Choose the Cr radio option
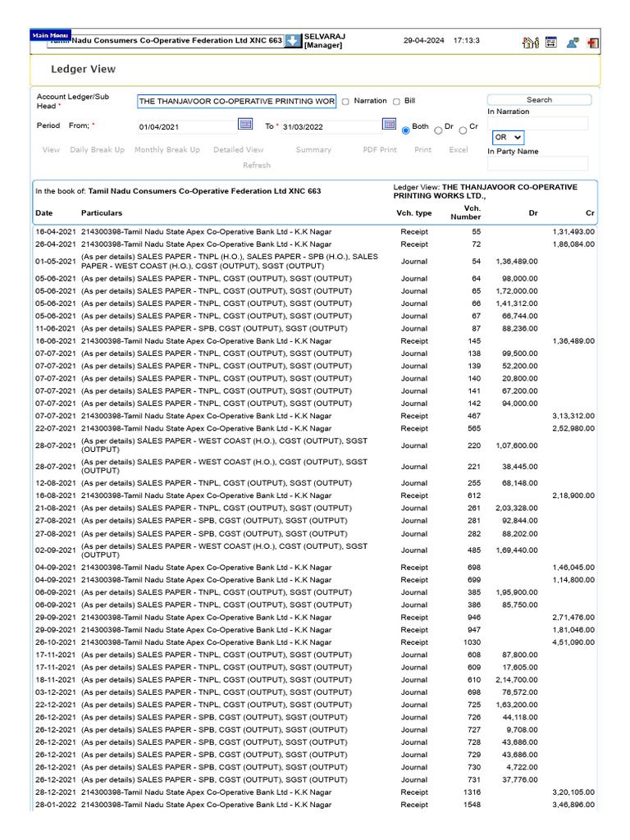 click(x=463, y=130)
